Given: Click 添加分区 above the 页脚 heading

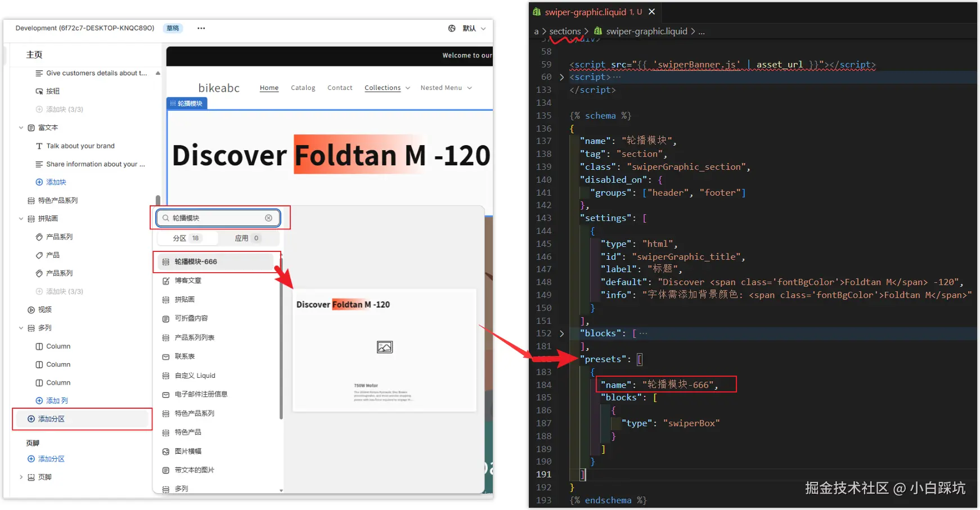Looking at the screenshot, I should click(x=82, y=419).
